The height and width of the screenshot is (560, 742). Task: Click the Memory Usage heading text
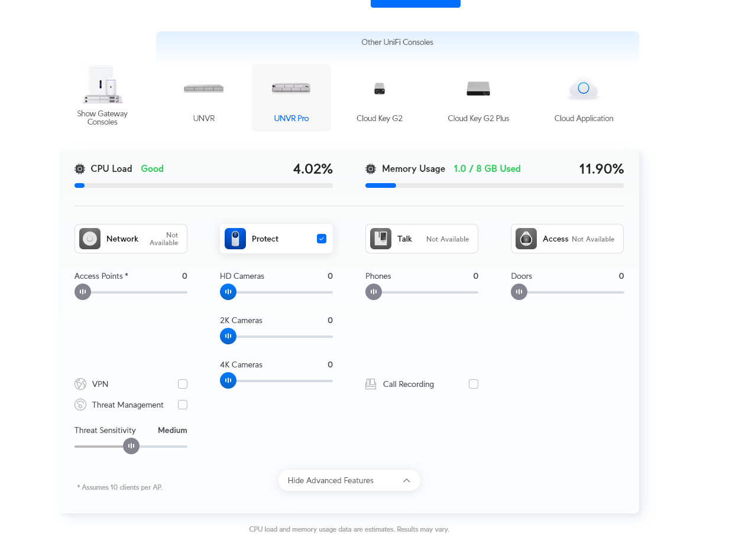click(x=414, y=169)
